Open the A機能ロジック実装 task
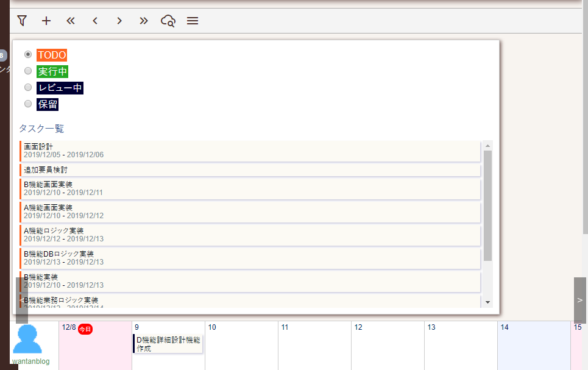This screenshot has width=588, height=370. click(x=250, y=235)
